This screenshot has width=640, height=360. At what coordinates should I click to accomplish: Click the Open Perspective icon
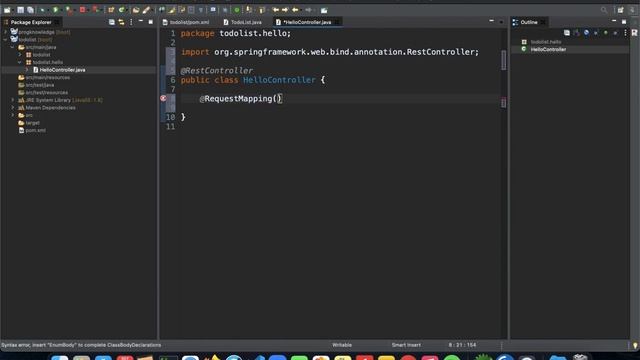coord(620,10)
